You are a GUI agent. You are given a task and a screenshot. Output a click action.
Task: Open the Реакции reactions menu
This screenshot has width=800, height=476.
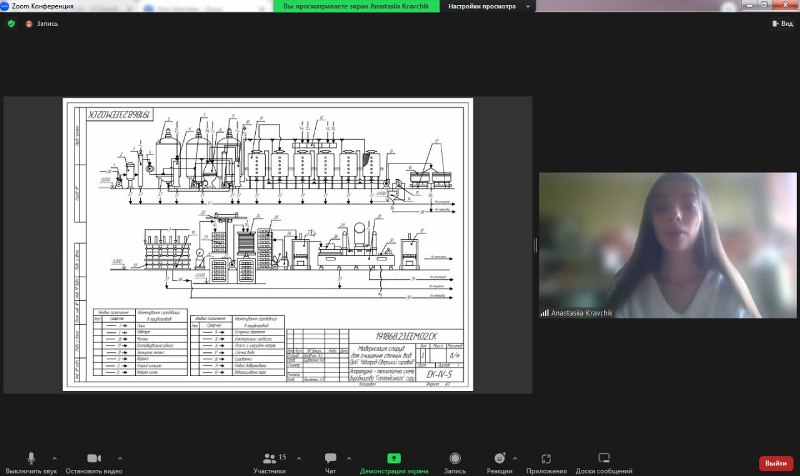click(499, 458)
